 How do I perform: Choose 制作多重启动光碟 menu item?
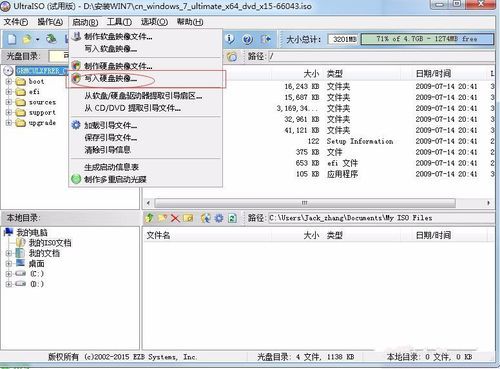pos(146,179)
